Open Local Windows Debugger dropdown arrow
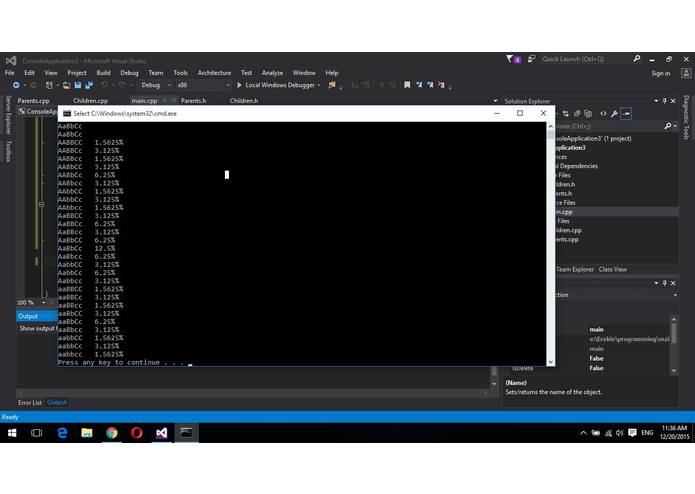Image resolution: width=695 pixels, height=494 pixels. coord(319,85)
